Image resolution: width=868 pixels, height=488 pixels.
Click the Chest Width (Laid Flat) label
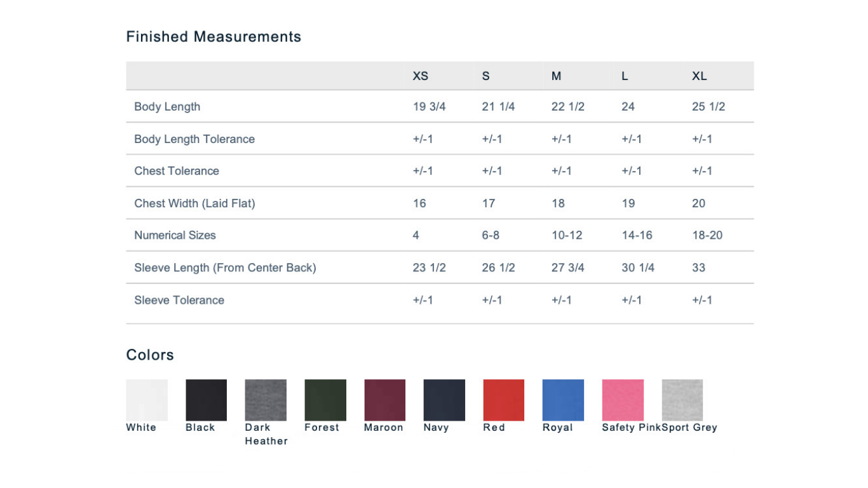194,203
